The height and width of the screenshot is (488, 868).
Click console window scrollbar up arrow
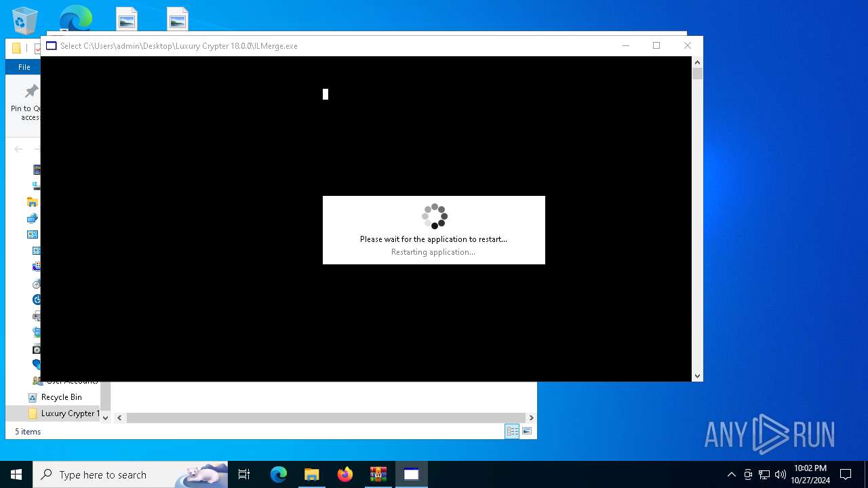pyautogui.click(x=697, y=62)
